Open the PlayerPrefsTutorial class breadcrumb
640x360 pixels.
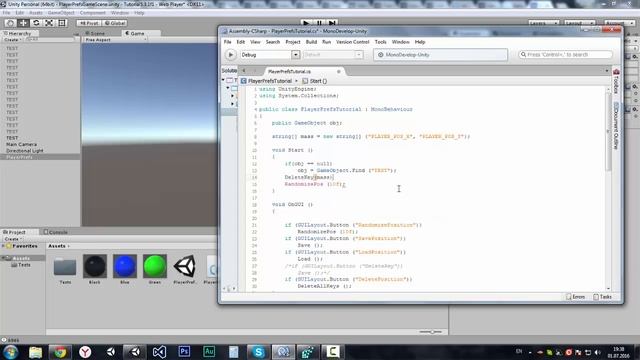270,81
